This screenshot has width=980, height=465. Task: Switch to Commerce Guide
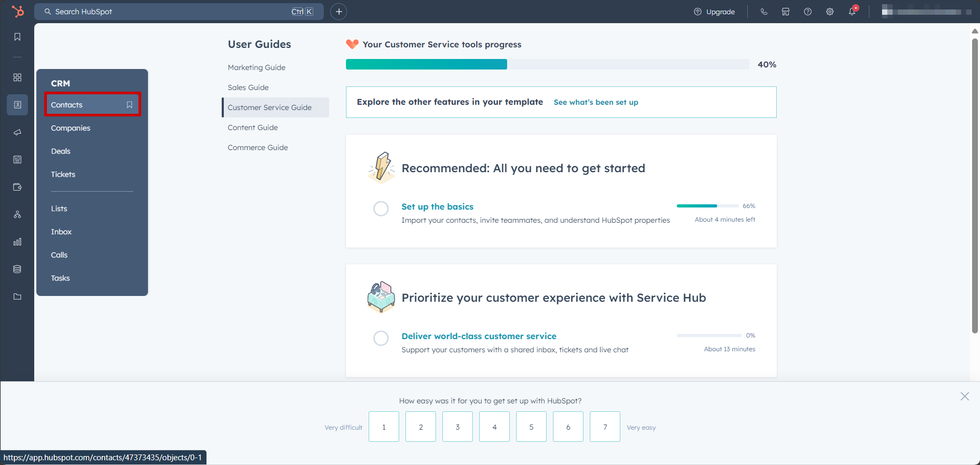[x=258, y=147]
